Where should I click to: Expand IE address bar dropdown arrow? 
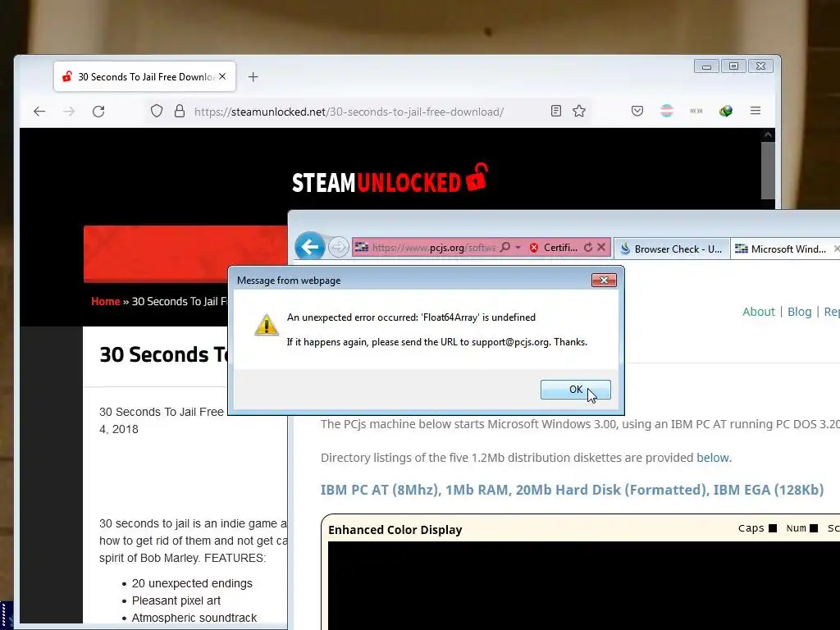518,247
